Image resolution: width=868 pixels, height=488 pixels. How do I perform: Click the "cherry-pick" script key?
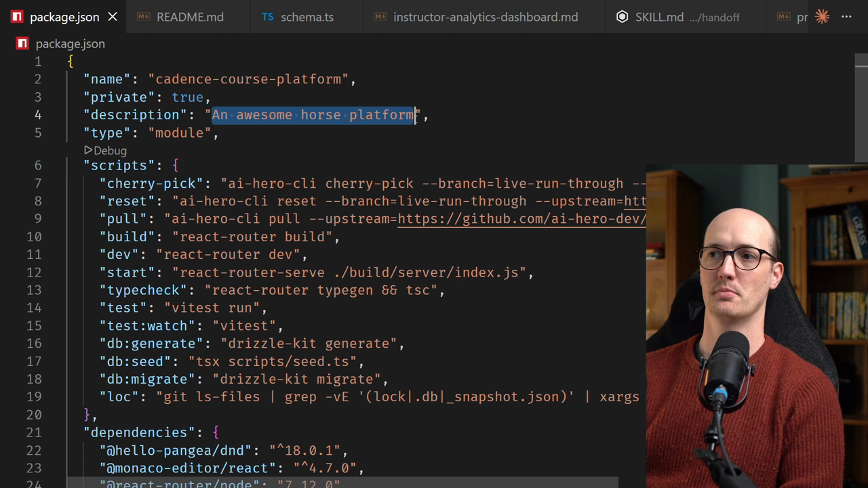pyautogui.click(x=151, y=184)
